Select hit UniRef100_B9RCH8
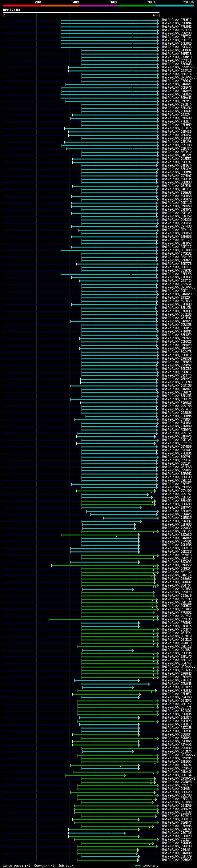This screenshot has width=197, height=868. point(176,846)
